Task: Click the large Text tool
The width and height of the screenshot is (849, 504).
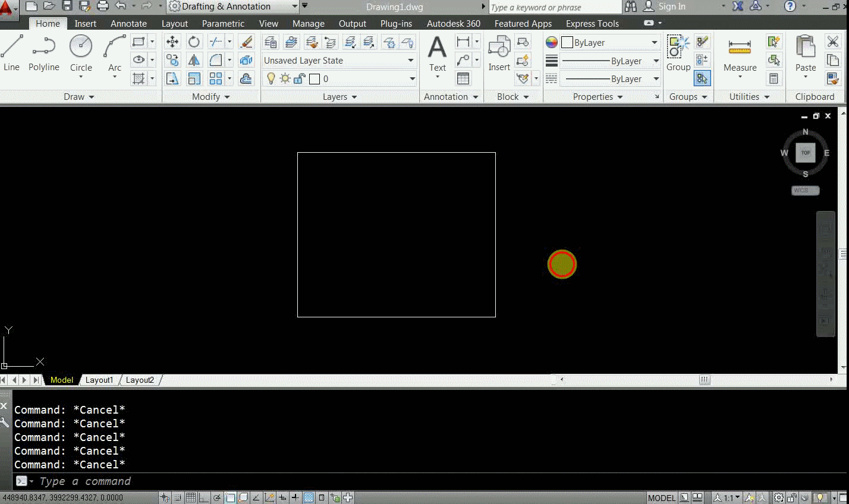Action: [x=438, y=53]
